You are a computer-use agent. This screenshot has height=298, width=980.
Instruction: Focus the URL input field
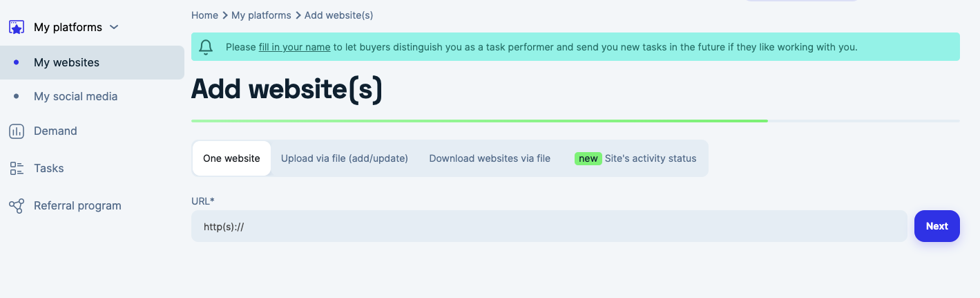[548, 226]
